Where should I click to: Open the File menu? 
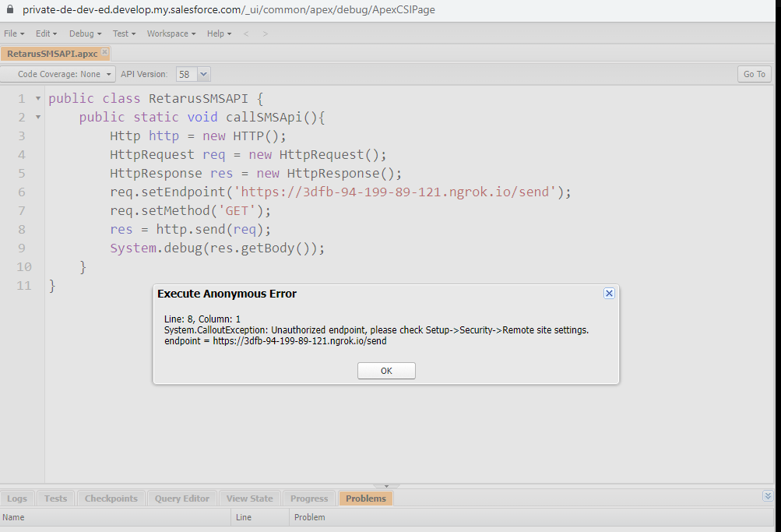14,33
